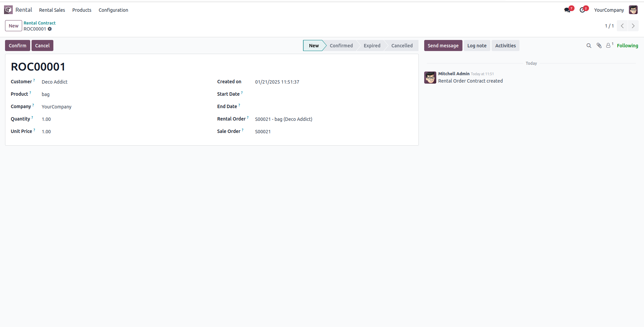Show Rental Order field help question mark

coord(248,118)
